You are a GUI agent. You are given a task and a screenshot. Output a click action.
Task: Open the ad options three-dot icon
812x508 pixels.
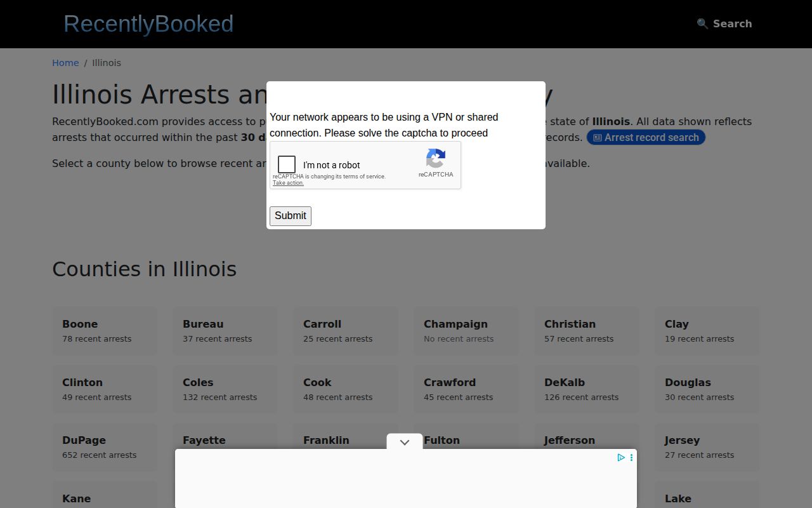pos(631,457)
